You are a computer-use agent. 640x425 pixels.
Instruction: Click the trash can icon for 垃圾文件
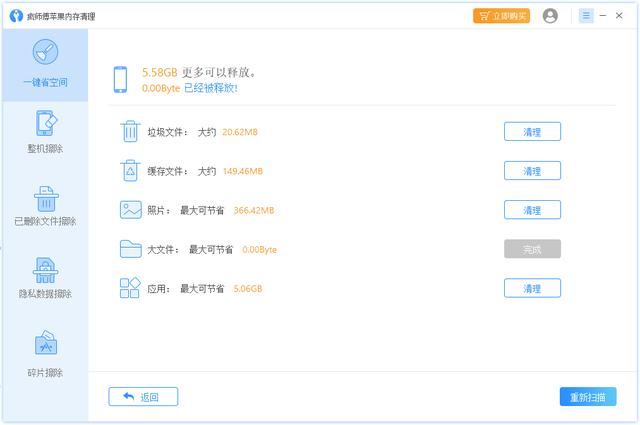[130, 131]
